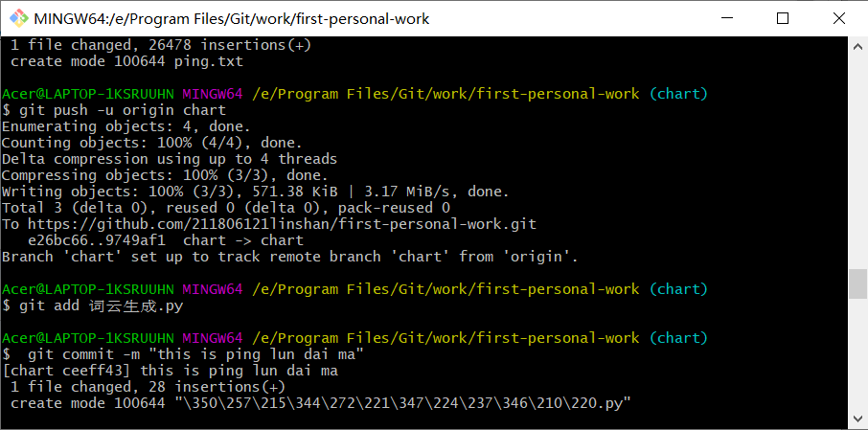
Task: Click the ping.txt filename at top
Action: pos(209,61)
